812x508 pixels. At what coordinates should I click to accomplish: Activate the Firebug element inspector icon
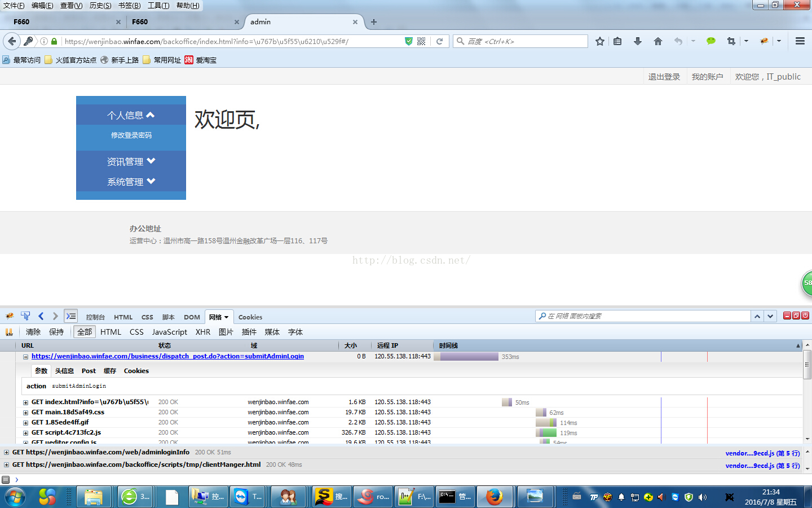pos(25,316)
